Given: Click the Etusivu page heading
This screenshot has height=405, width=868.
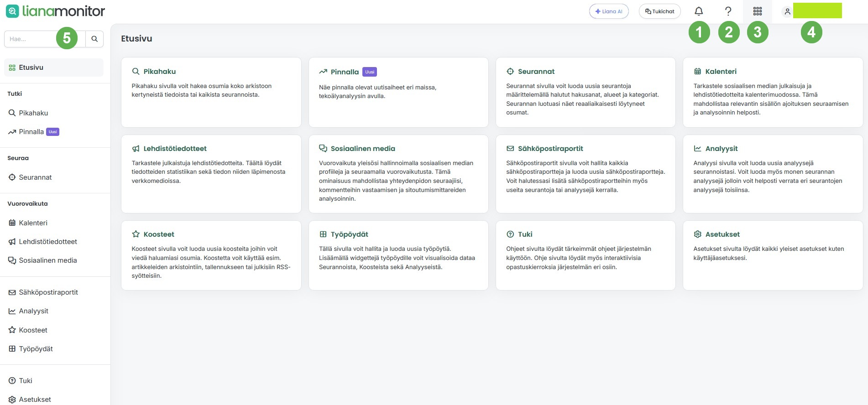Looking at the screenshot, I should [x=136, y=39].
